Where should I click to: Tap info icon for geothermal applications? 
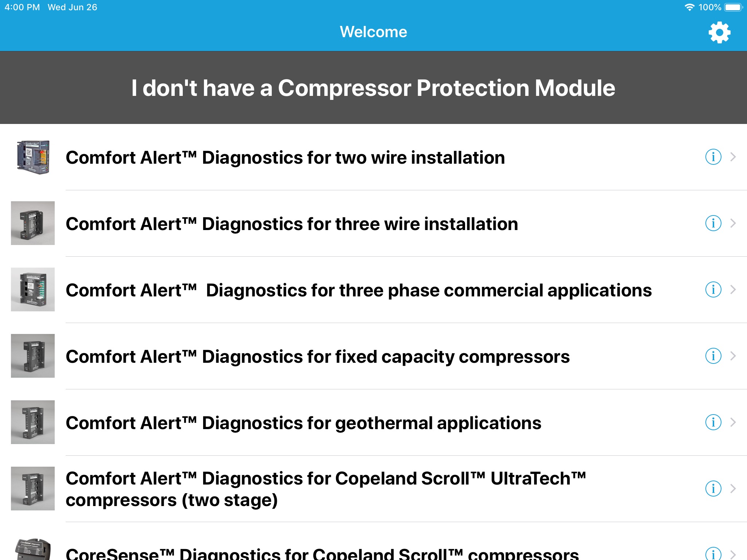click(713, 423)
